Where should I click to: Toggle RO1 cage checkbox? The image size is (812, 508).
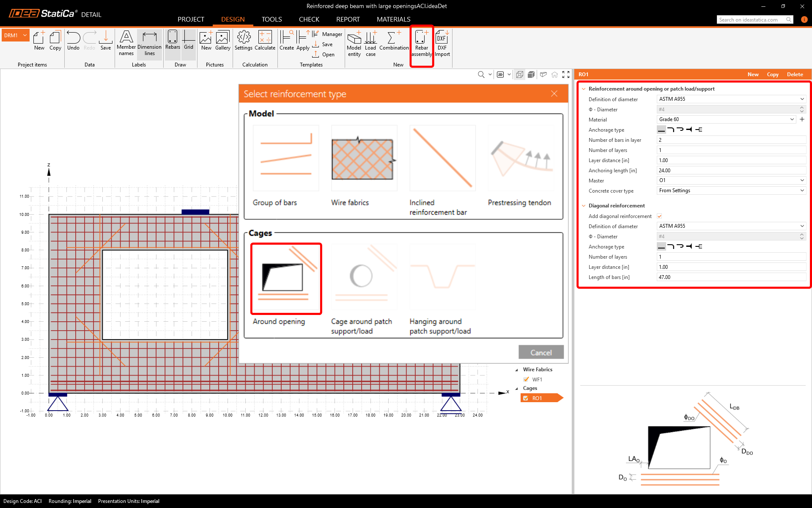point(526,398)
